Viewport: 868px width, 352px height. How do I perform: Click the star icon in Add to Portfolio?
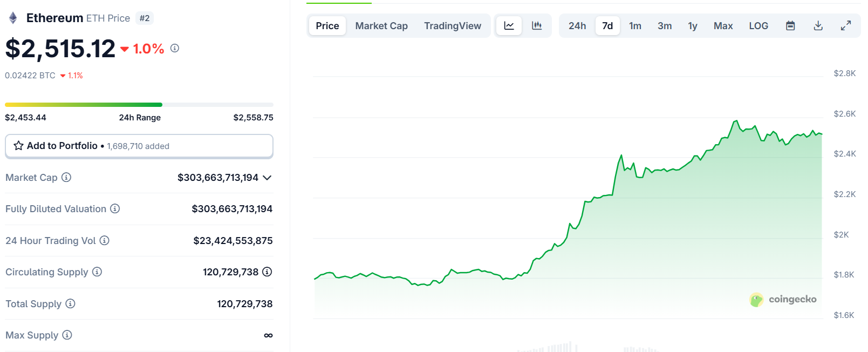tap(18, 146)
